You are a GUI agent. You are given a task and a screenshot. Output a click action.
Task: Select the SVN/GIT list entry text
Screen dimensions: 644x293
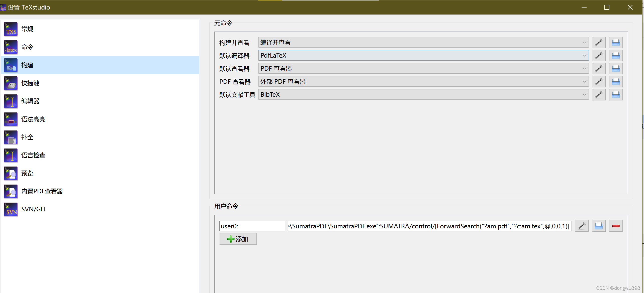34,209
